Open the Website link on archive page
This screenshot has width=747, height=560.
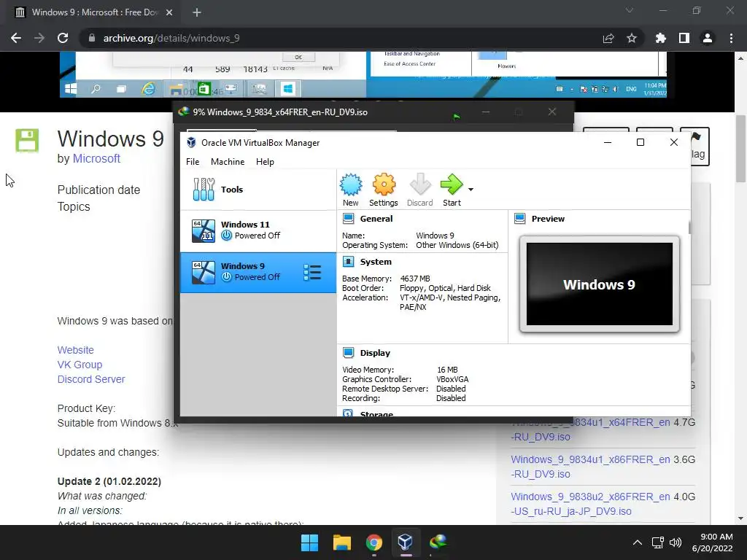(x=76, y=350)
